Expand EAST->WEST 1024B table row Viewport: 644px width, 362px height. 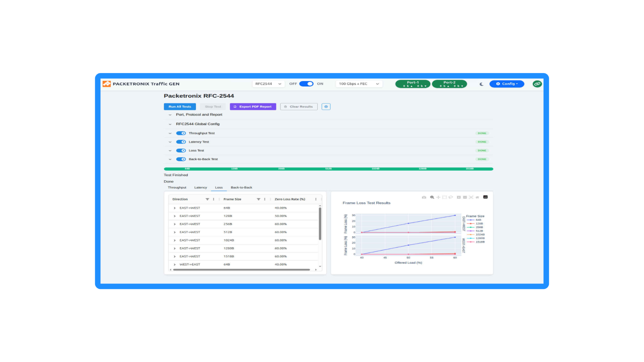174,240
